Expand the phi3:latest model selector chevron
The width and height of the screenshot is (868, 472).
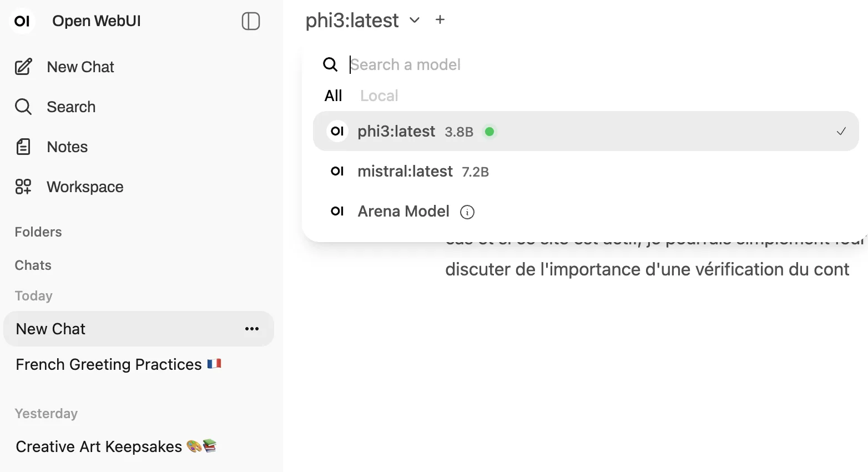pyautogui.click(x=415, y=21)
